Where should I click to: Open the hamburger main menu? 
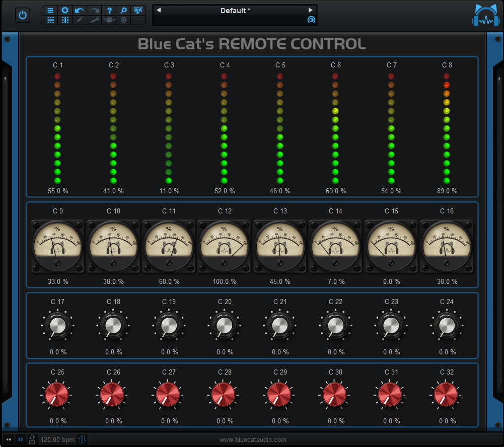(50, 10)
